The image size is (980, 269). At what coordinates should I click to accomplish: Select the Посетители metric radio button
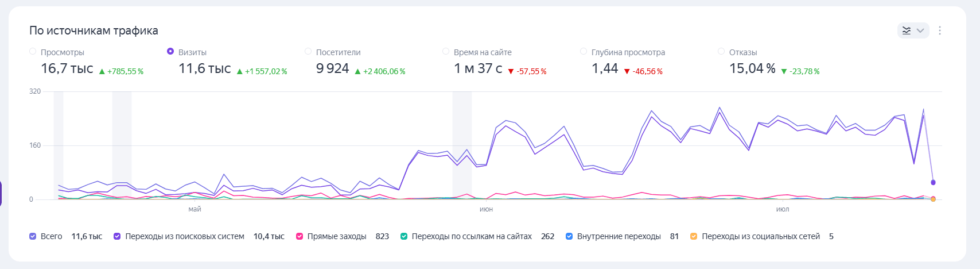click(308, 52)
